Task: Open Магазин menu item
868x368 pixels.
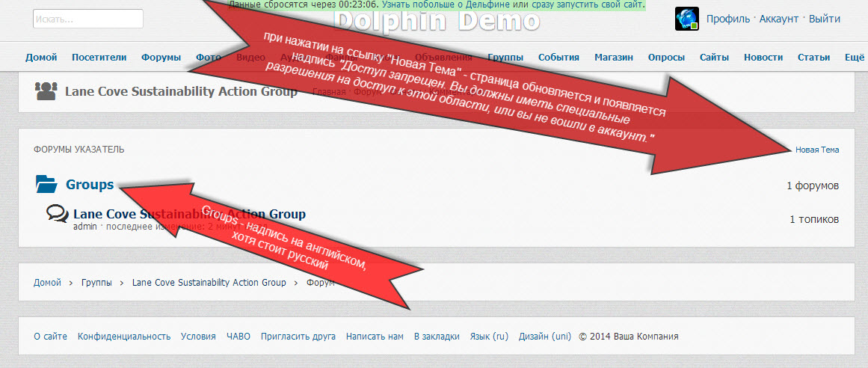Action: (x=614, y=57)
